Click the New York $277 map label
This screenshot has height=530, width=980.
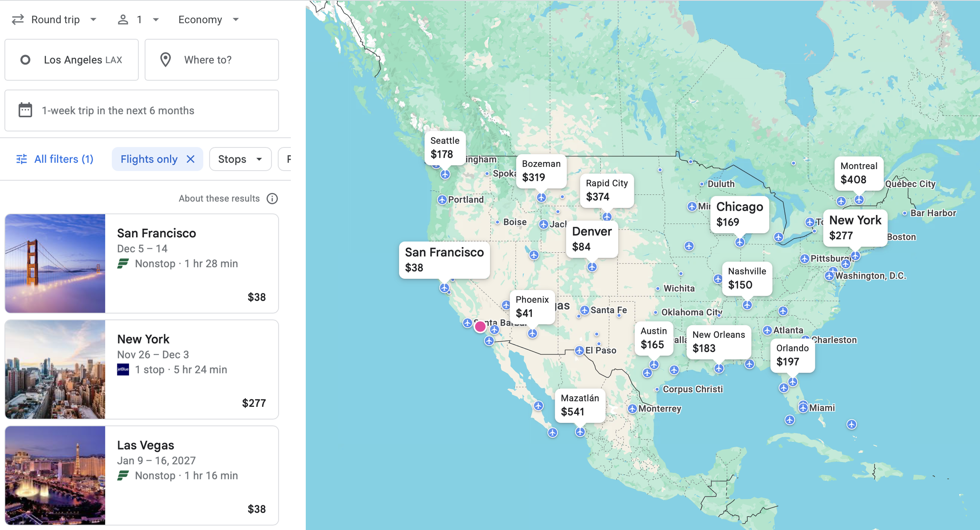855,228
